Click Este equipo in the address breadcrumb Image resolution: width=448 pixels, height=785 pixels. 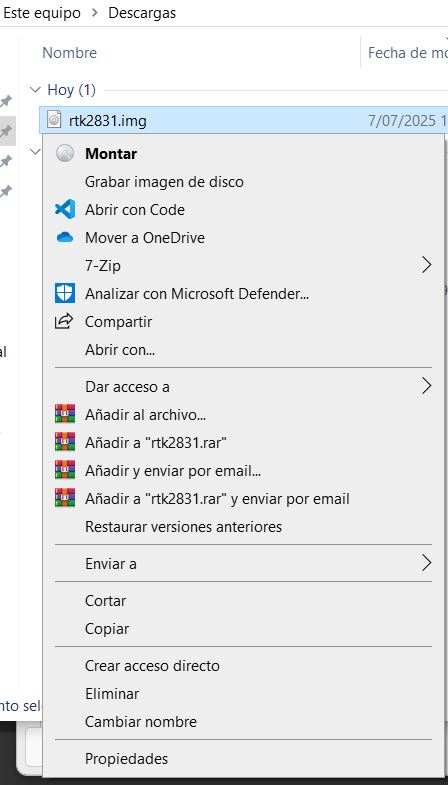pos(42,13)
